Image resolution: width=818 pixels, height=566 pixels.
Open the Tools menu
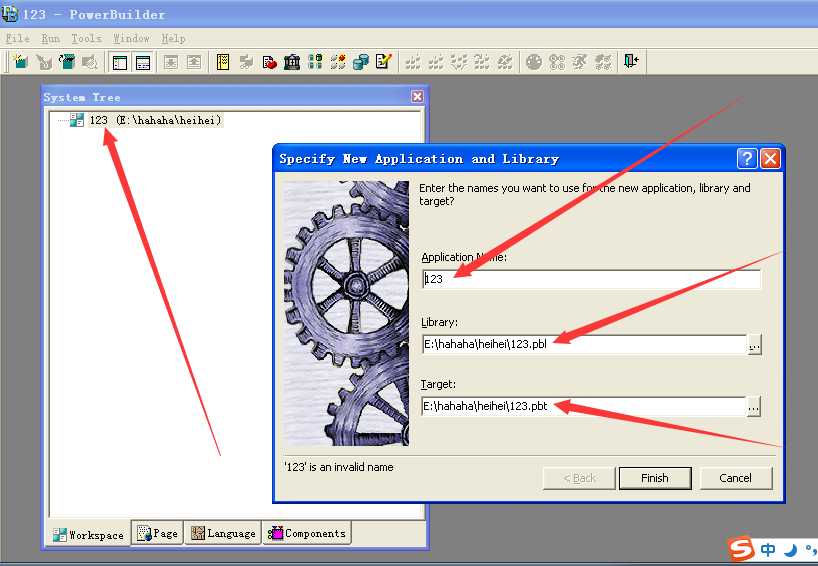pyautogui.click(x=87, y=38)
